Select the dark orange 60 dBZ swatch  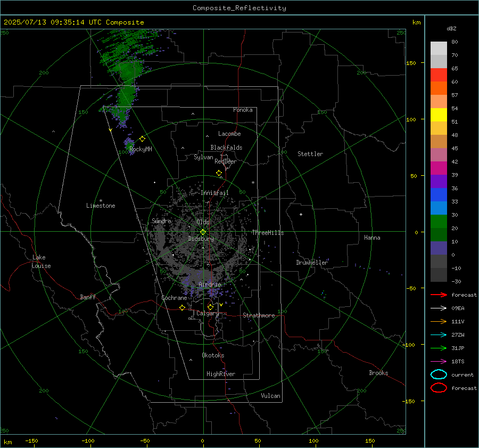coord(439,88)
